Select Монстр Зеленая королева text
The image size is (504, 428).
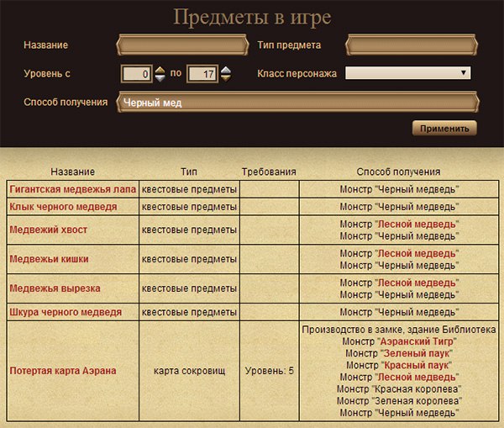pos(399,400)
